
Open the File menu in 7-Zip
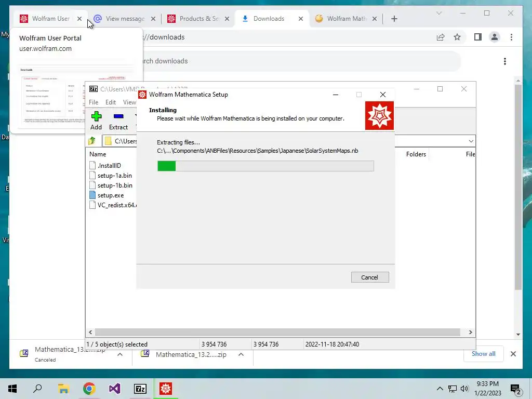(94, 102)
